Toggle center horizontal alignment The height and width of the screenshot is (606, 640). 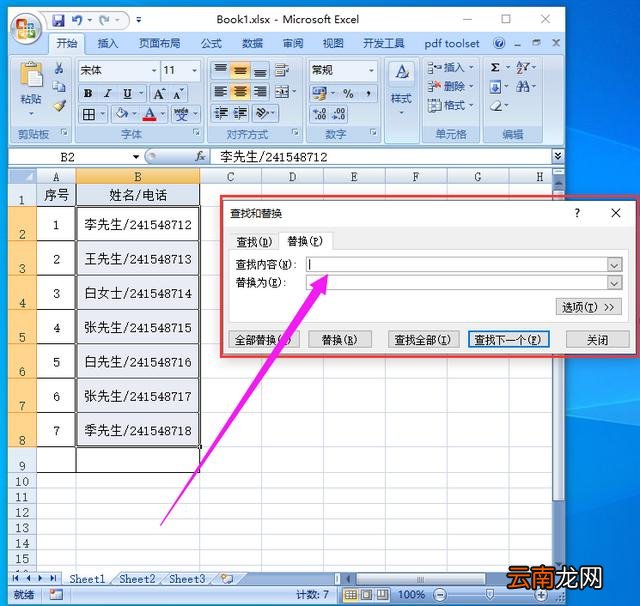(240, 92)
